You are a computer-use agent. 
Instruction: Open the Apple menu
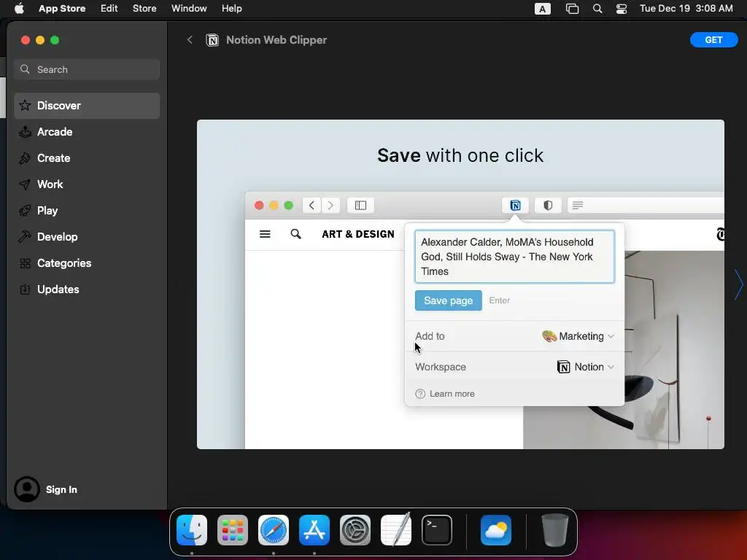pyautogui.click(x=19, y=9)
